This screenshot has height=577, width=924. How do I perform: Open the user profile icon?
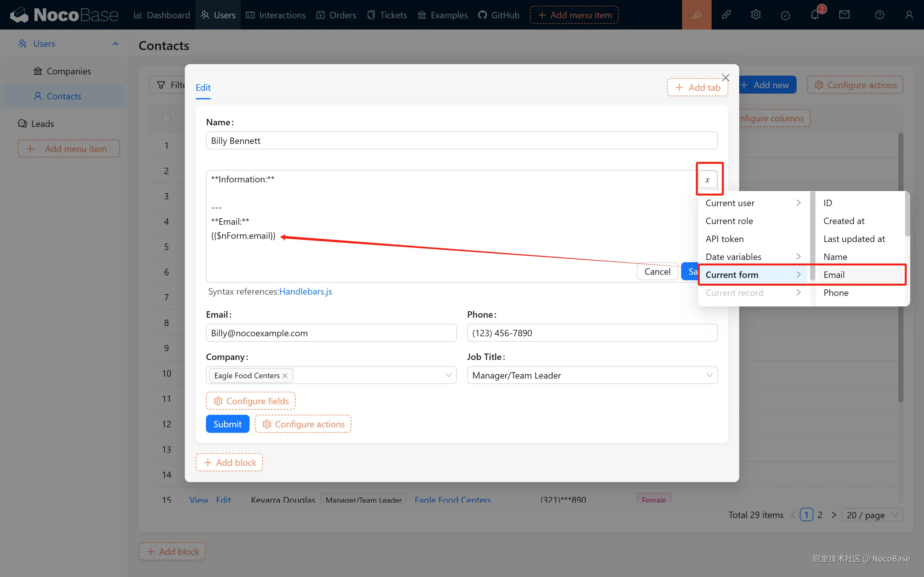point(909,15)
